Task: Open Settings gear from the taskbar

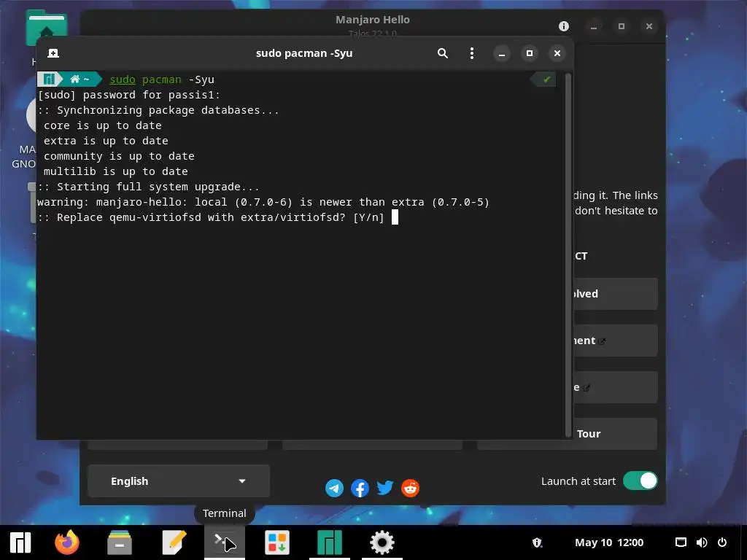Action: click(x=382, y=542)
